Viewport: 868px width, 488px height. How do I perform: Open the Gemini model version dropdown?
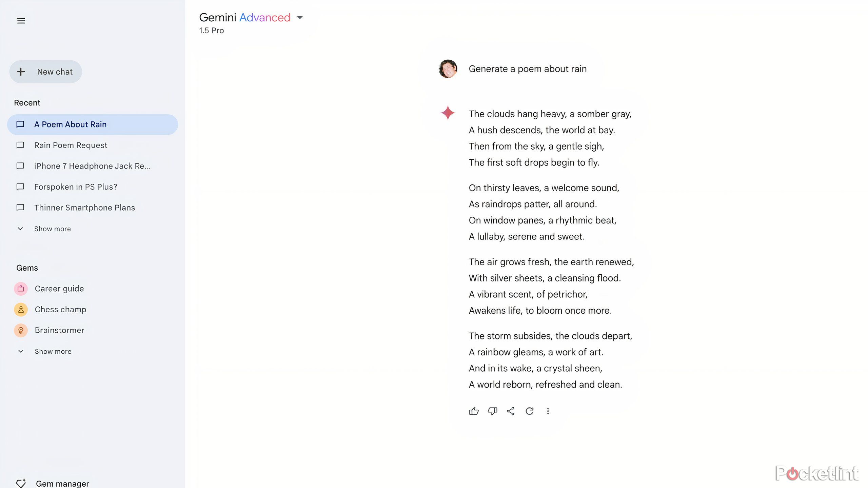(x=300, y=17)
